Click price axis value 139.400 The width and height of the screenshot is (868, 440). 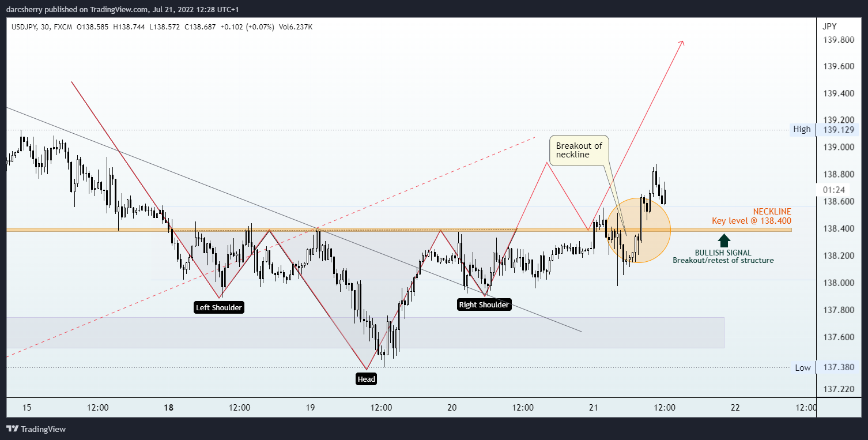pos(838,93)
